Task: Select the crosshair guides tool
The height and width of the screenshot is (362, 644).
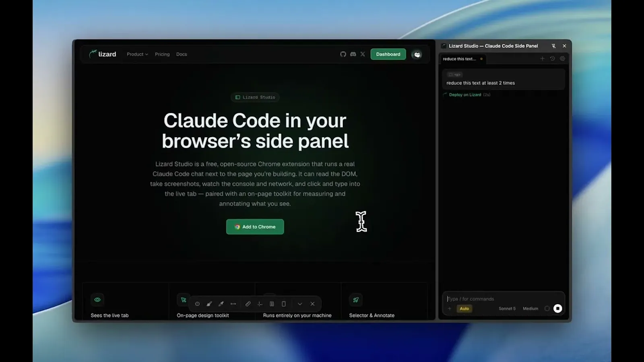Action: coord(260,304)
